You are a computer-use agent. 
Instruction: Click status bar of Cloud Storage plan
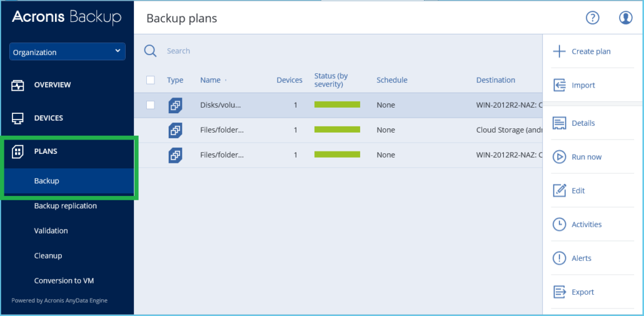pyautogui.click(x=337, y=130)
